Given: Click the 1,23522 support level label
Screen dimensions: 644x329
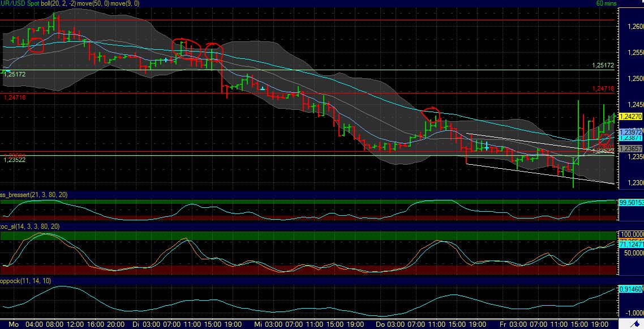Looking at the screenshot, I should point(14,160).
